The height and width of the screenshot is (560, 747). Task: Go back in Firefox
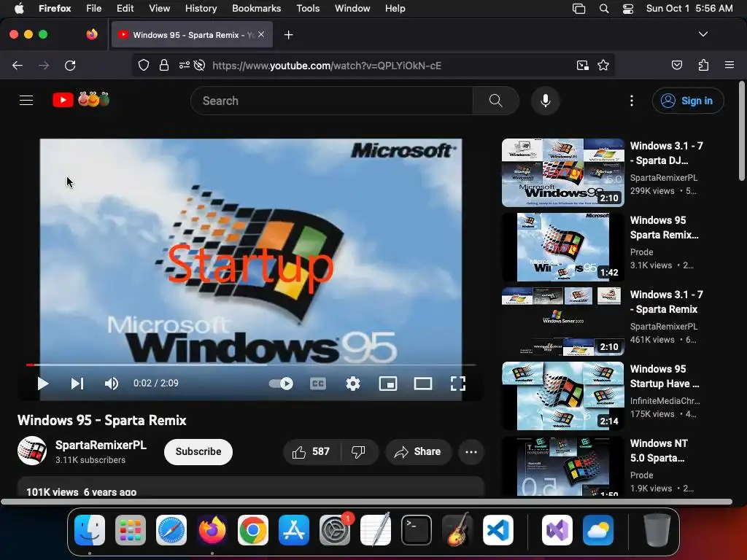(18, 65)
